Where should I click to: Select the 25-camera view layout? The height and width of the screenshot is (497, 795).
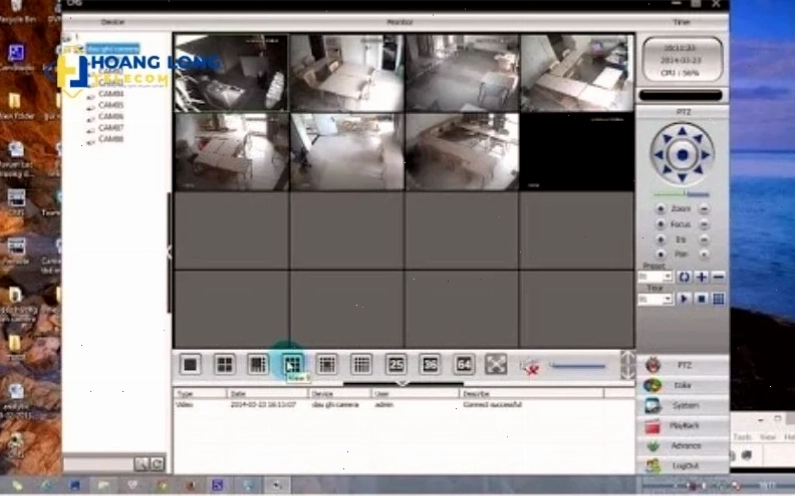pyautogui.click(x=395, y=364)
